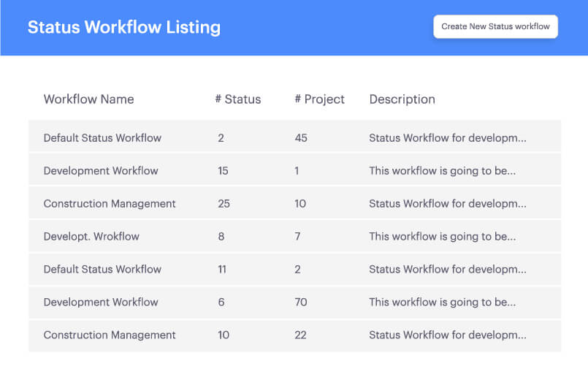Click the Create New Status workflow button
This screenshot has width=588, height=380.
tap(495, 26)
